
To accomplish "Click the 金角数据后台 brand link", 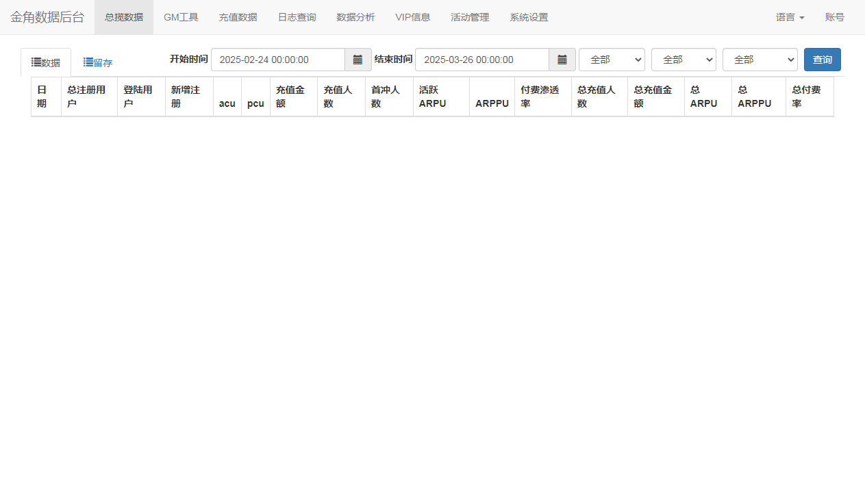I will click(x=47, y=17).
